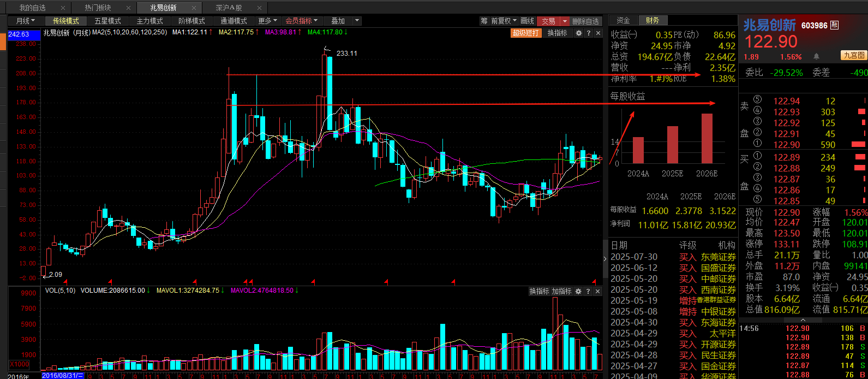The width and height of the screenshot is (868, 379).
Task: Click 加指标 in volume panel
Action: click(561, 292)
